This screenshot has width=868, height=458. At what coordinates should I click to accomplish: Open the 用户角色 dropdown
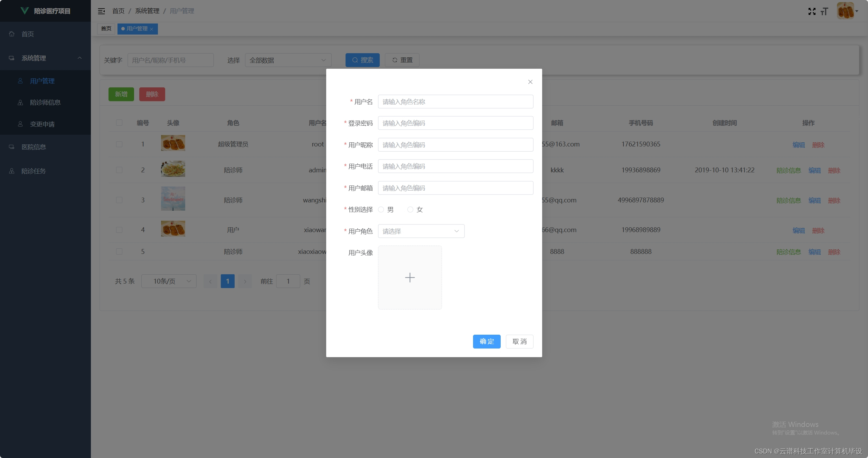pyautogui.click(x=421, y=231)
